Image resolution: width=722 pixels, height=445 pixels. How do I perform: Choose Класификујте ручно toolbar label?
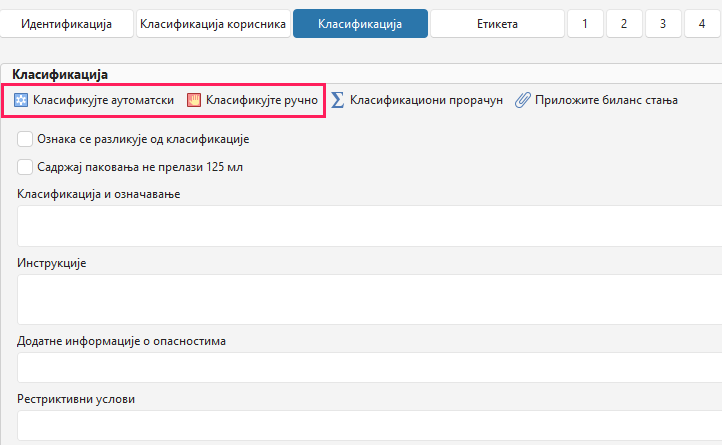[262, 100]
